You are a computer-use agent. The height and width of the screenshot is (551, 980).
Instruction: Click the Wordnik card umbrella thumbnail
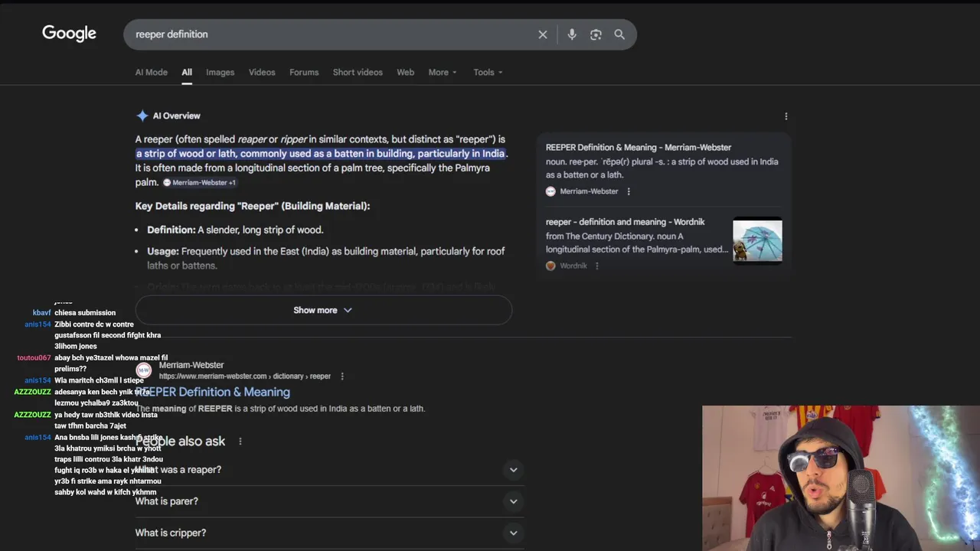[757, 240]
